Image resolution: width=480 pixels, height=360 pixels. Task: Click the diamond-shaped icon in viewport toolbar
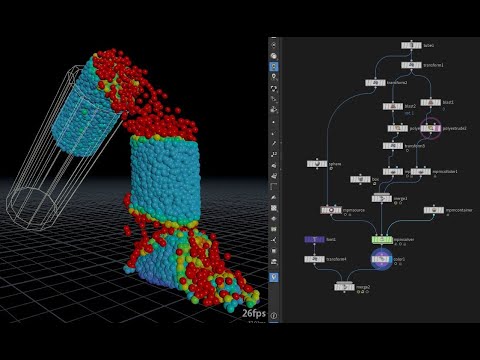pyautogui.click(x=274, y=219)
